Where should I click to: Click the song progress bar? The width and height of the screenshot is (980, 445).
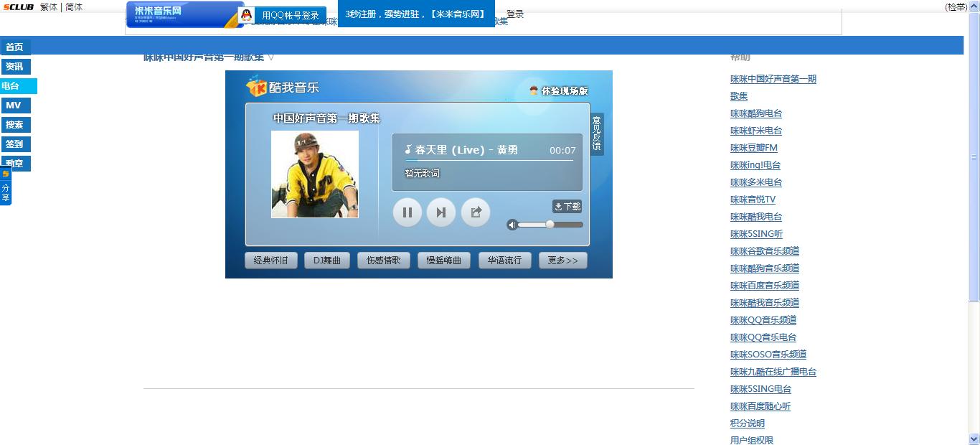coord(489,161)
